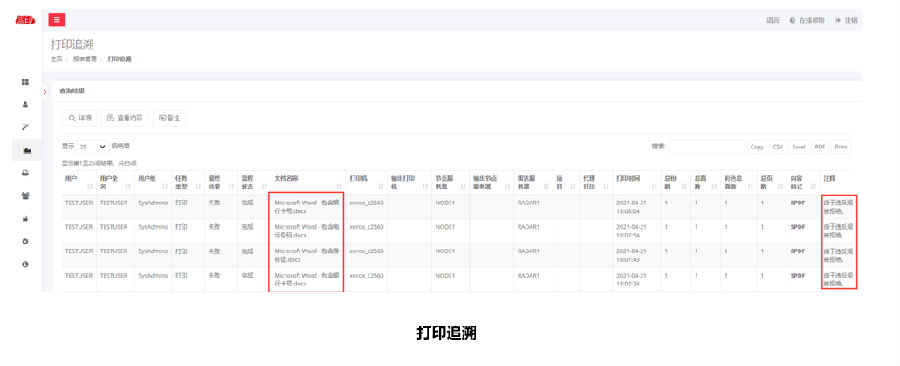Open the lock icon in sidebar
This screenshot has height=366, width=900.
point(25,219)
